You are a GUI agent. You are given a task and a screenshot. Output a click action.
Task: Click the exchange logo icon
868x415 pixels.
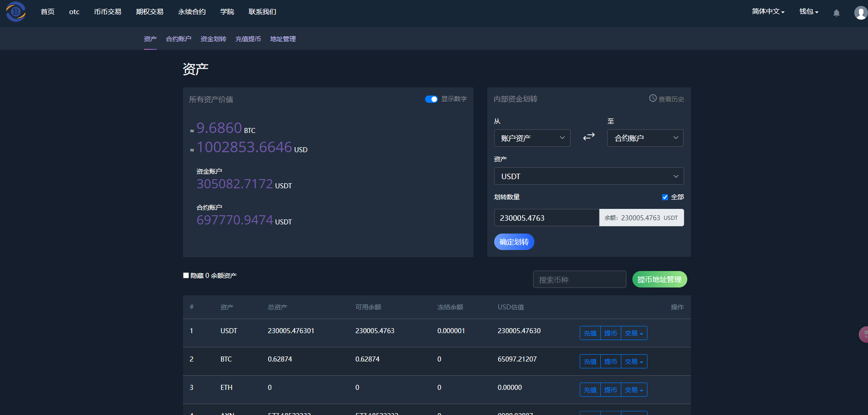[16, 12]
